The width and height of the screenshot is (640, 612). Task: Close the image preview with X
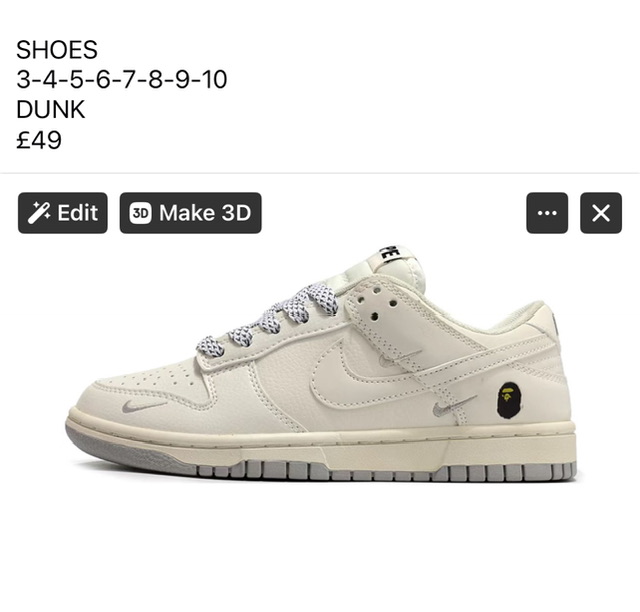coord(601,213)
